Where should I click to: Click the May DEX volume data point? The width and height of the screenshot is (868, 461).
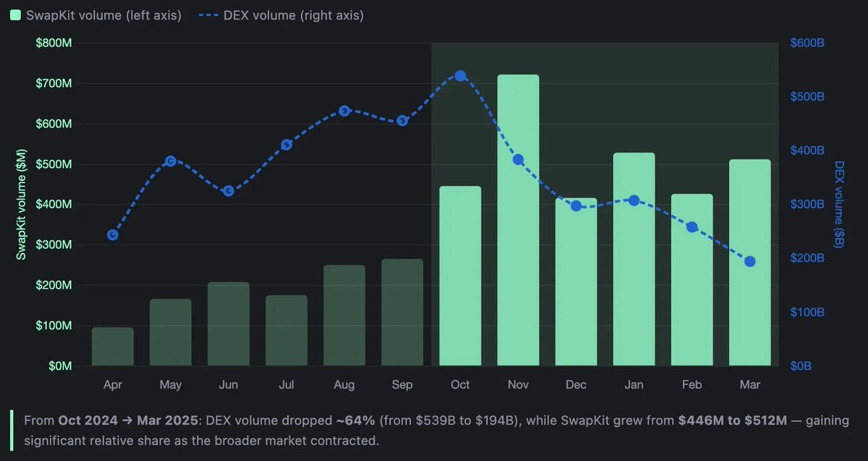pos(171,161)
